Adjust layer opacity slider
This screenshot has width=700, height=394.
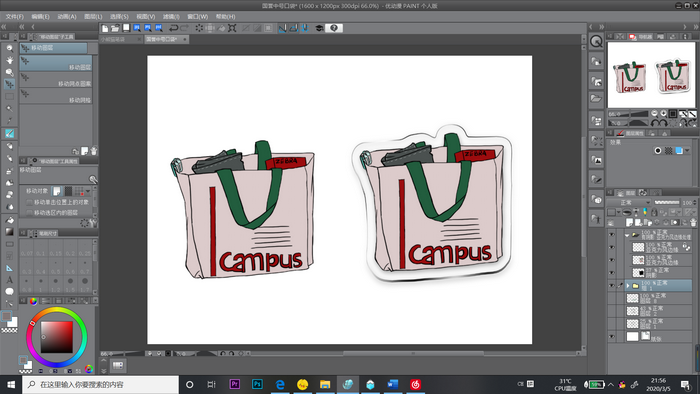667,203
